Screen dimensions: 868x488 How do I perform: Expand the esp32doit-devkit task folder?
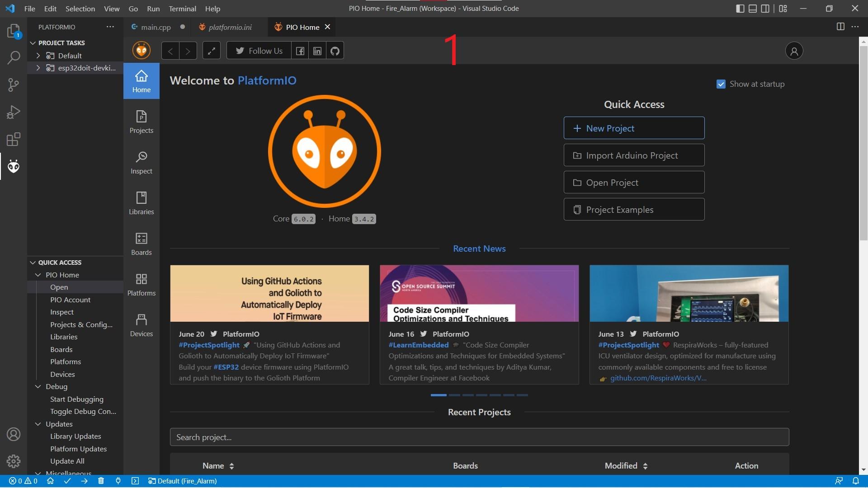click(x=38, y=68)
